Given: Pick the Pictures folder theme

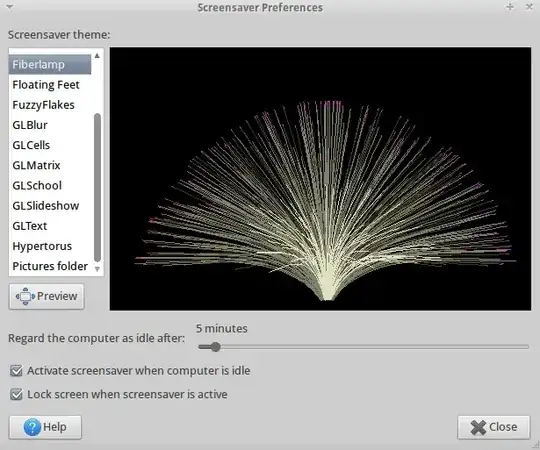Looking at the screenshot, I should (50, 266).
